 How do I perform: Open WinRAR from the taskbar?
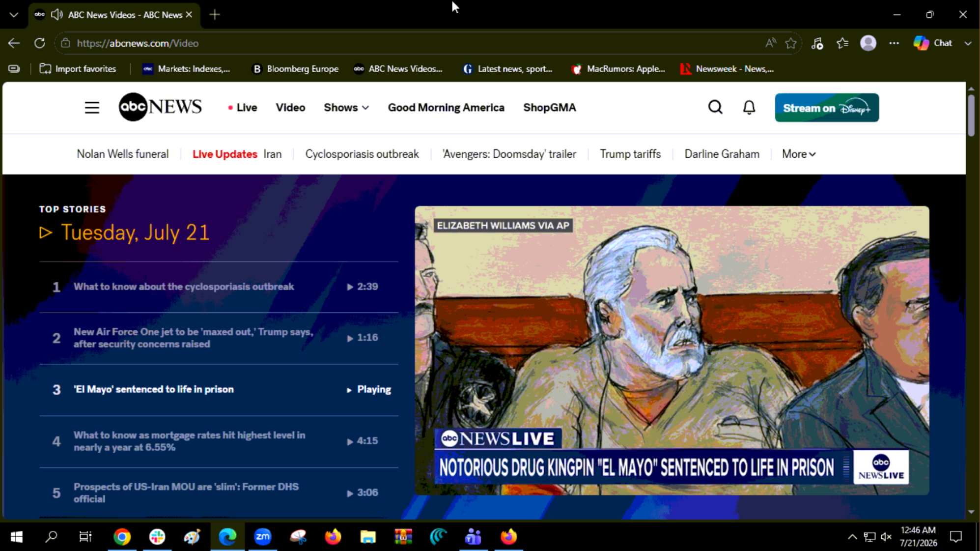(403, 537)
